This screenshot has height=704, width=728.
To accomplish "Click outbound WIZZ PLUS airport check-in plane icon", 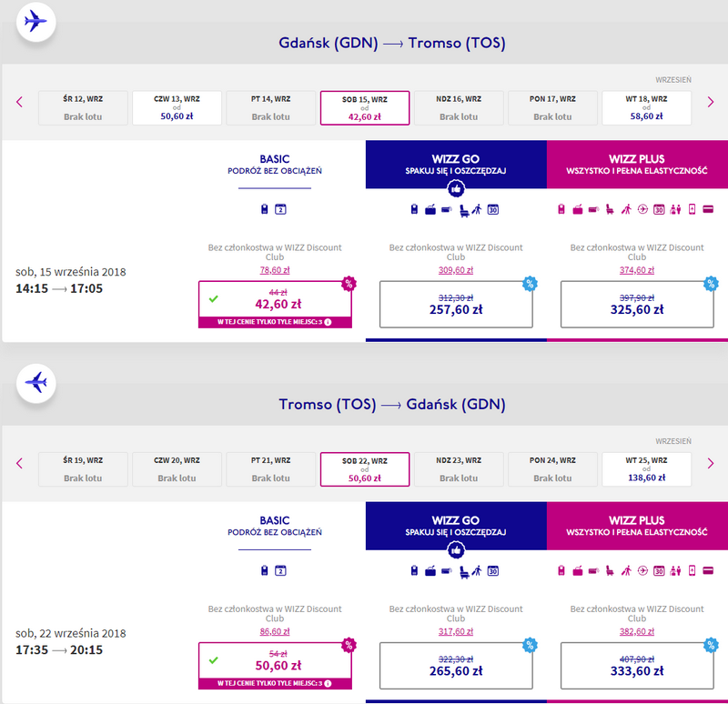I will [x=642, y=209].
